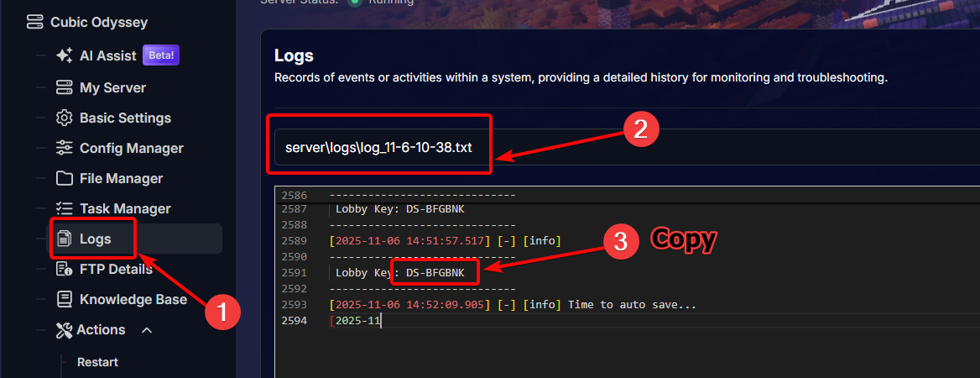Click the Basic Settings gear icon

pos(64,118)
